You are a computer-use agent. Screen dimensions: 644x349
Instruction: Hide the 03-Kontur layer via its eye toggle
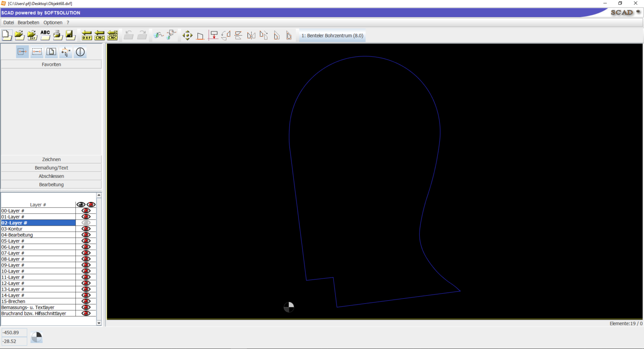pos(86,229)
